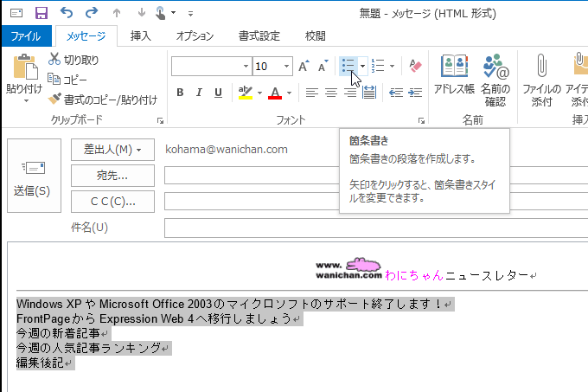Apply red font color
Screen dimensions: 588x392
[x=275, y=93]
